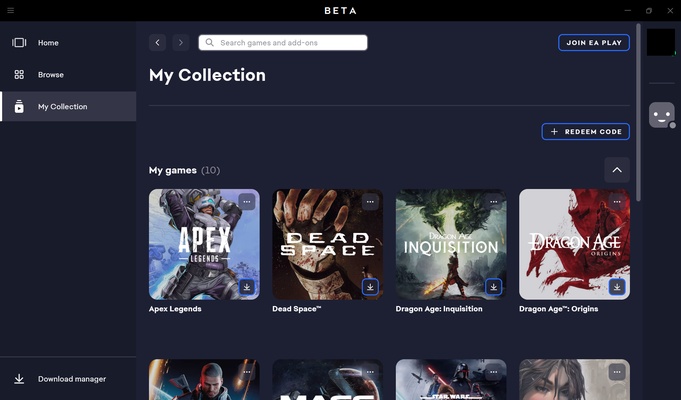Click the Apex Legends title text
The image size is (681, 400).
click(x=175, y=309)
